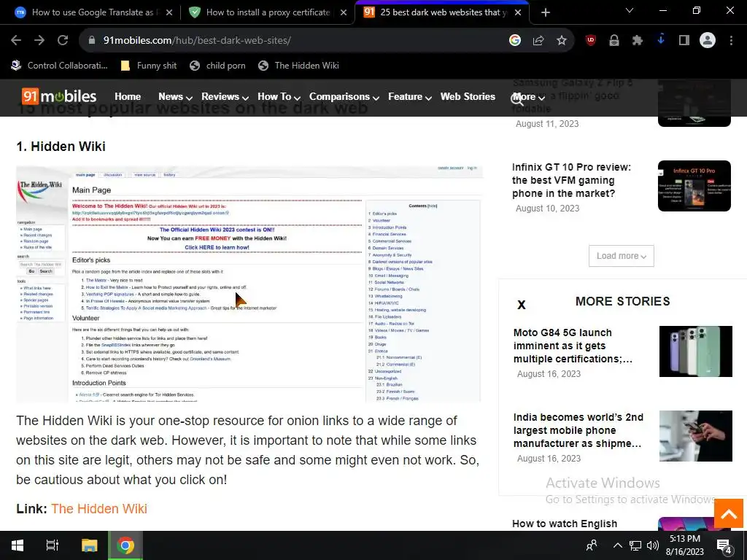Click the orange scroll-to-top arrow

729,514
